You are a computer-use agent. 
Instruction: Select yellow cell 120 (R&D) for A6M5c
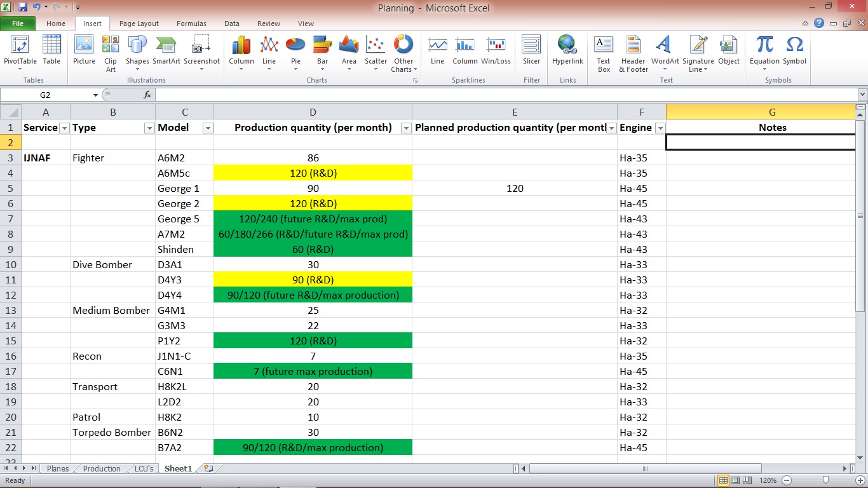coord(313,173)
